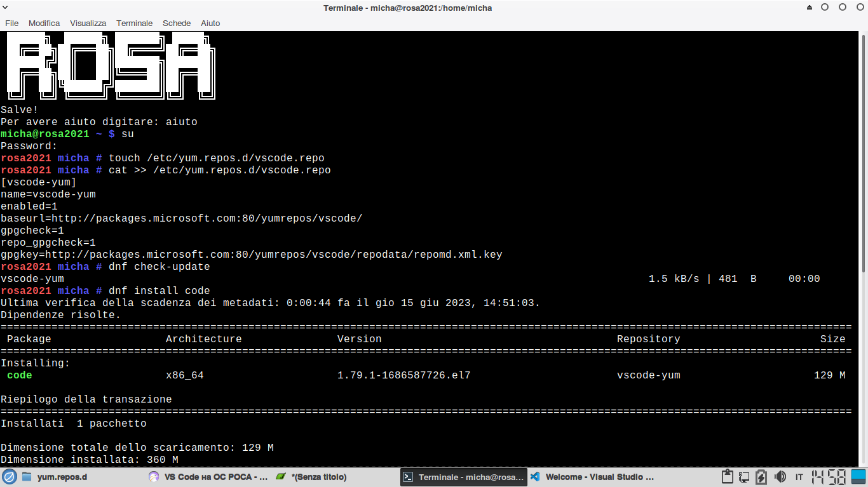This screenshot has width=868, height=487.
Task: Click the green 'code' package name
Action: [x=20, y=375]
